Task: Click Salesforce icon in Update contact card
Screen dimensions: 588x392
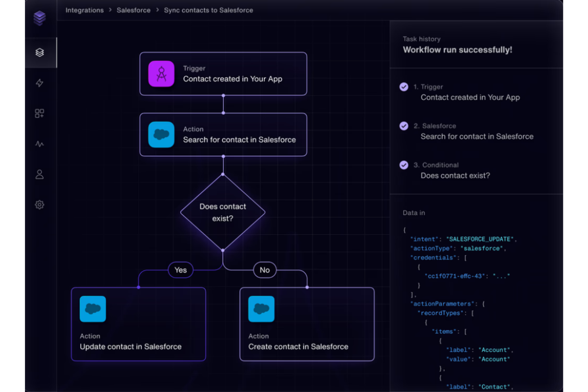Action: pyautogui.click(x=93, y=309)
